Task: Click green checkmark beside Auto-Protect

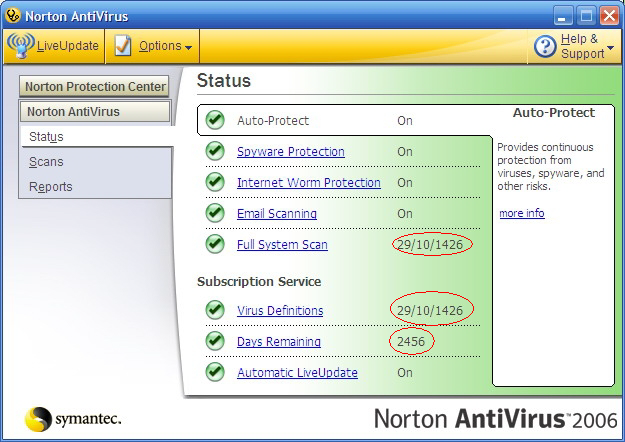Action: coord(215,121)
